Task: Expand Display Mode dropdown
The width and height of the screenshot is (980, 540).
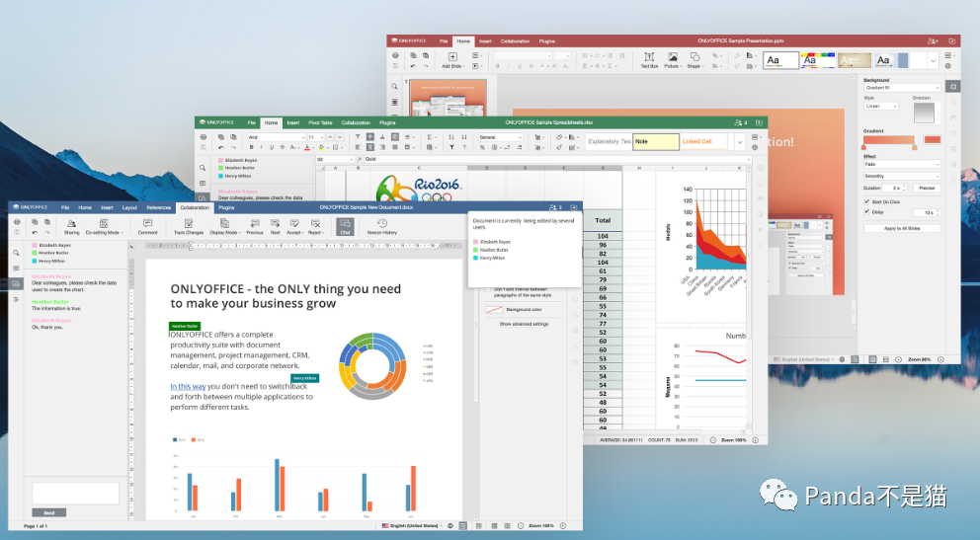Action: [224, 226]
